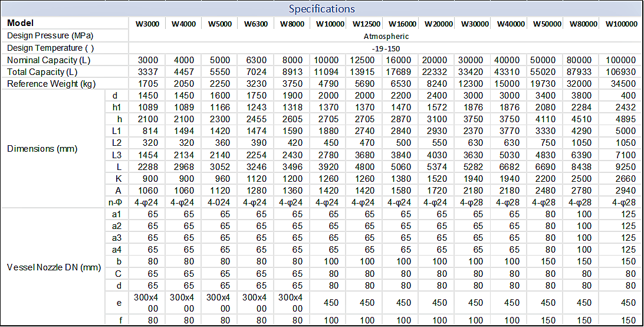Screen dimensions: 644x327
Task: Click the Specifications title header
Action: coord(321,9)
